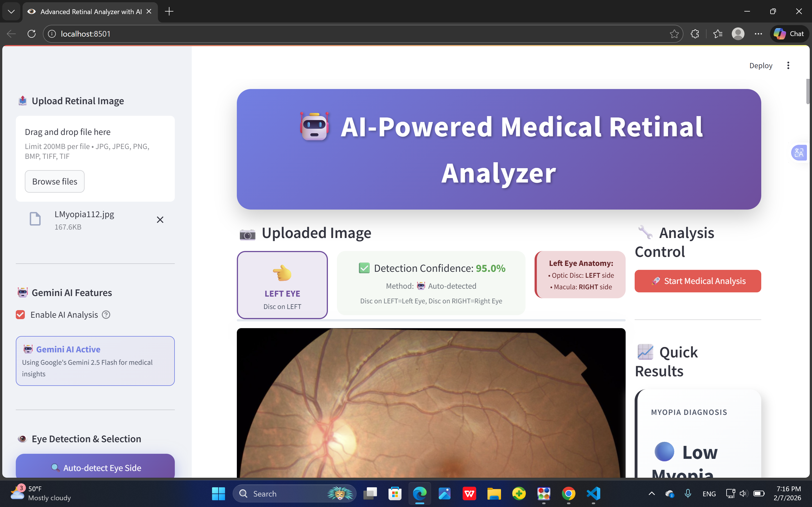Open the tab search dropdown arrow
Screen dimensions: 812x507
(x=11, y=11)
